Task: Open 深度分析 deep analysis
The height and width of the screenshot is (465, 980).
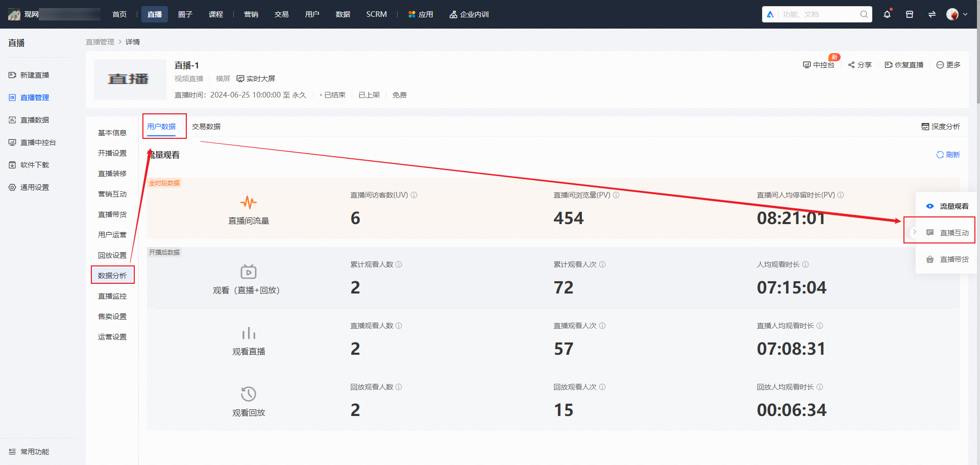Action: [x=941, y=127]
